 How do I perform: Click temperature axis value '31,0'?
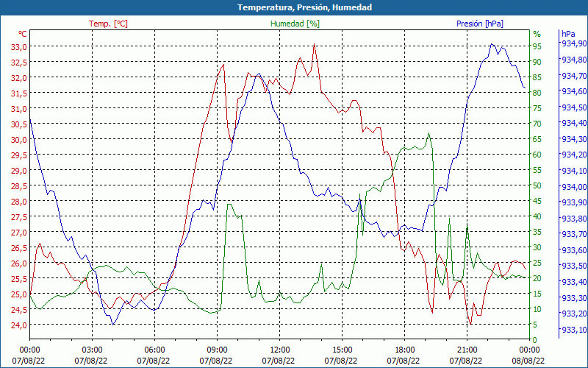[19, 109]
